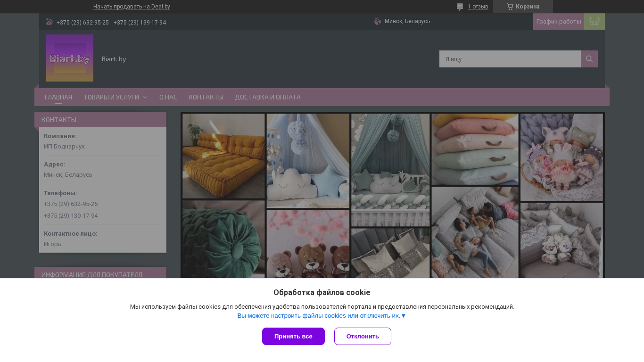Click sidebar address Минск, Беларусь

pos(68,174)
